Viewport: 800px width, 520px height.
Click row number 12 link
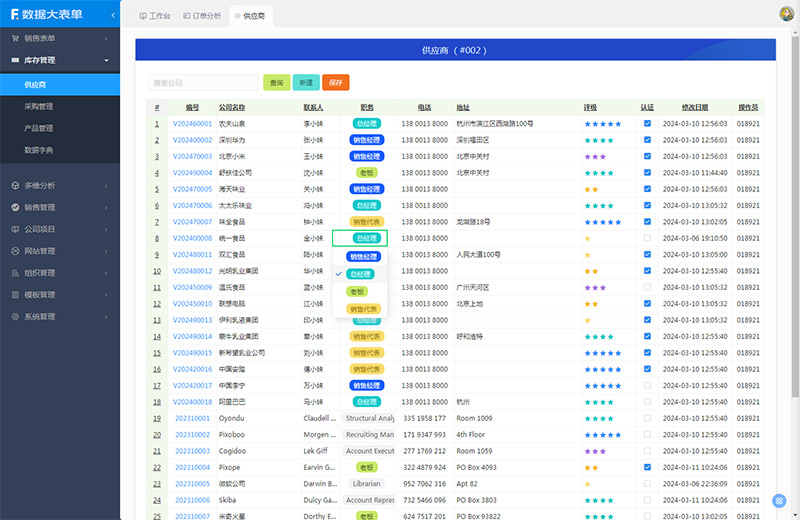157,304
